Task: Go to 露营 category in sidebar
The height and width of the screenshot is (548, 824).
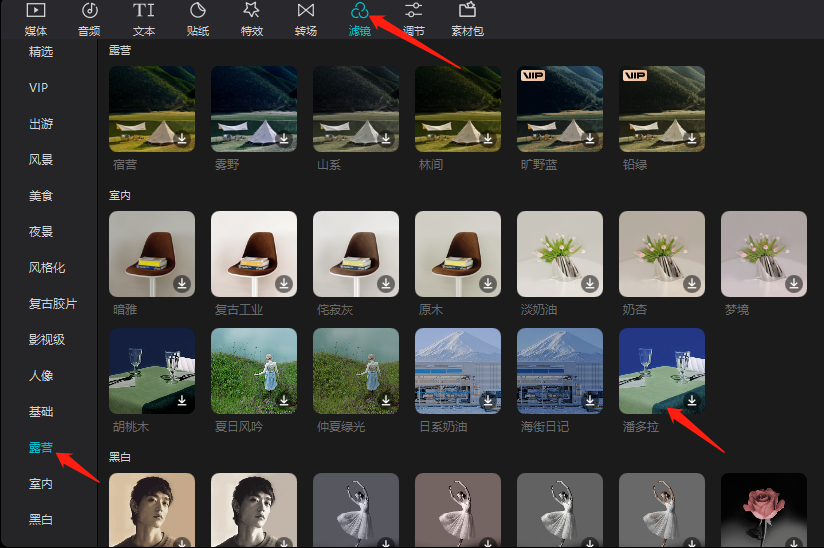Action: pos(41,447)
